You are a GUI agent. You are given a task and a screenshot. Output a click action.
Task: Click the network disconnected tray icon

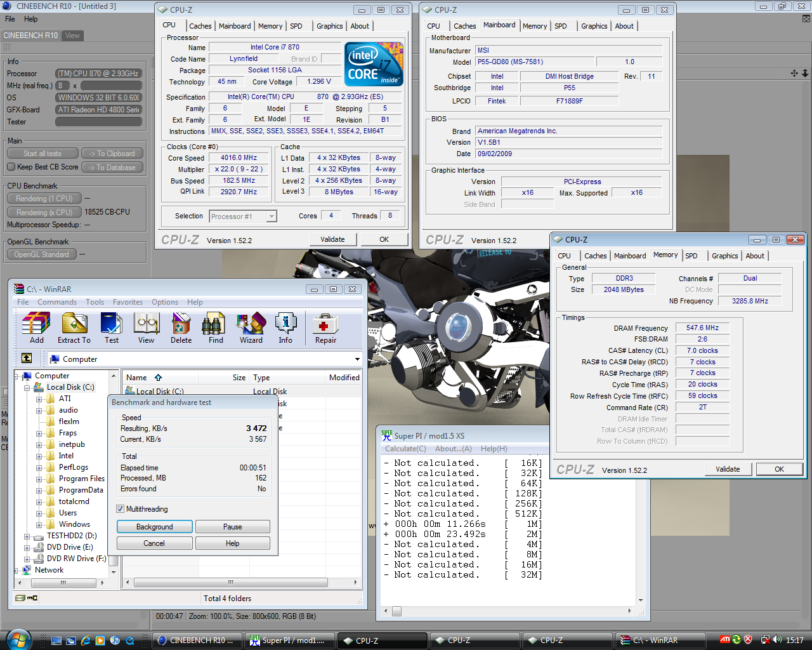[766, 640]
